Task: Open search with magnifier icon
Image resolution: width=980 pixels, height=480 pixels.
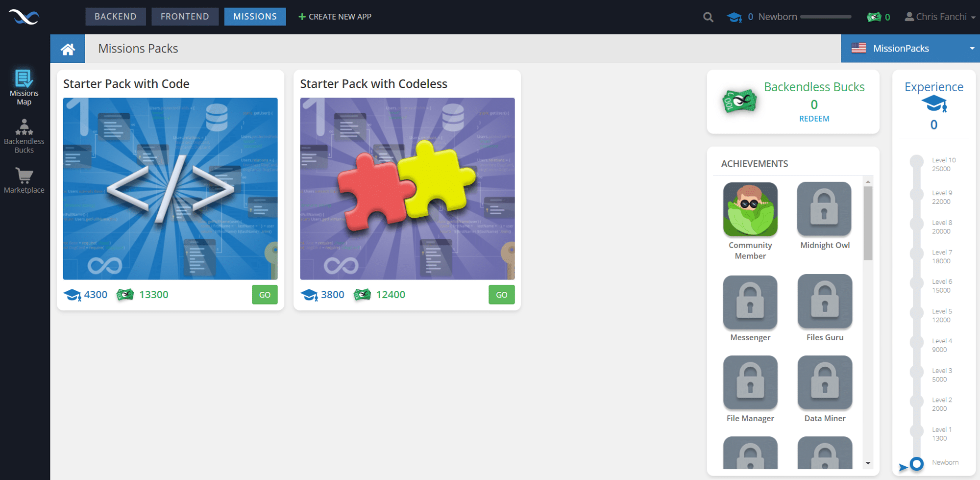Action: coord(708,17)
